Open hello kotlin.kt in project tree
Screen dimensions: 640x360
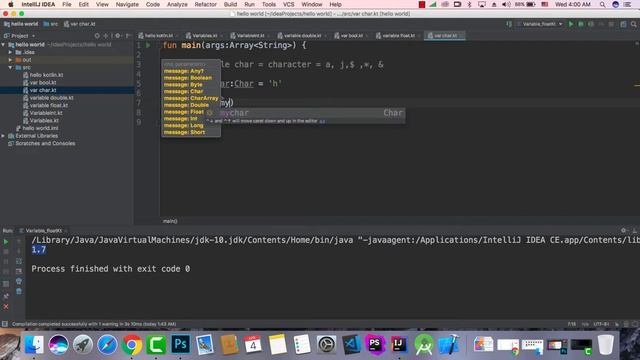(46, 75)
